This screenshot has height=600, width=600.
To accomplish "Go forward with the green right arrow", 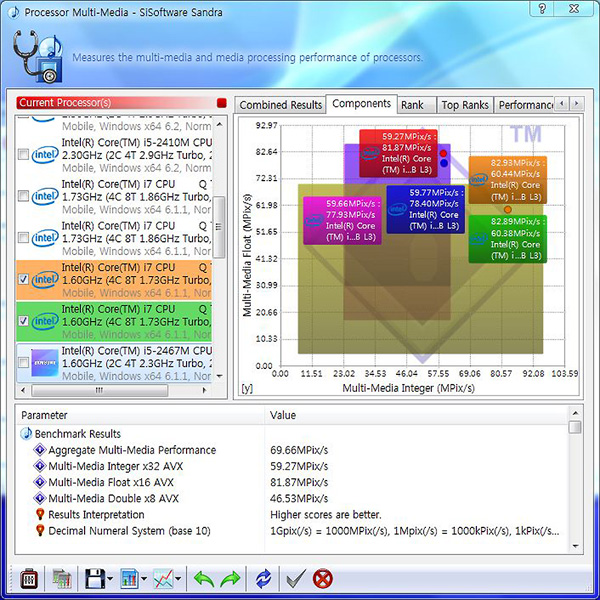I will (230, 579).
